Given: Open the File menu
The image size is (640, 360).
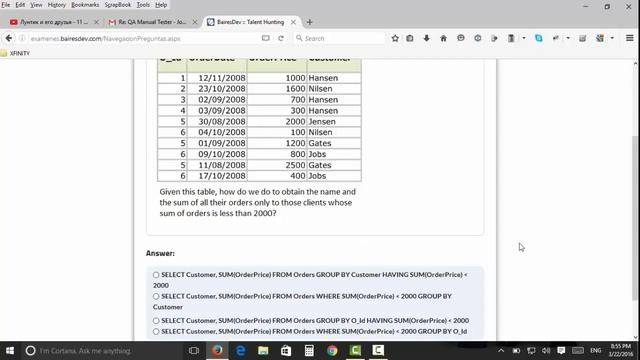Looking at the screenshot, I should click(6, 5).
